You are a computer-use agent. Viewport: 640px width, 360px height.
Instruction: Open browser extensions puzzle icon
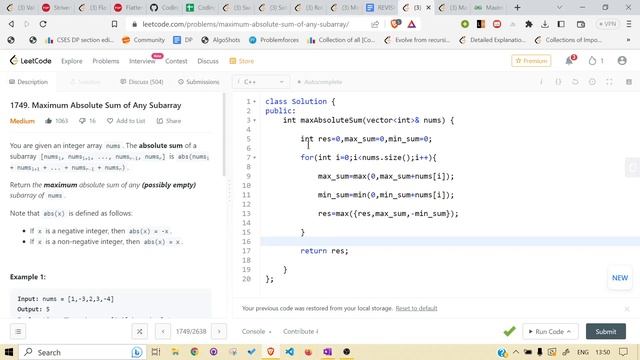coord(529,24)
